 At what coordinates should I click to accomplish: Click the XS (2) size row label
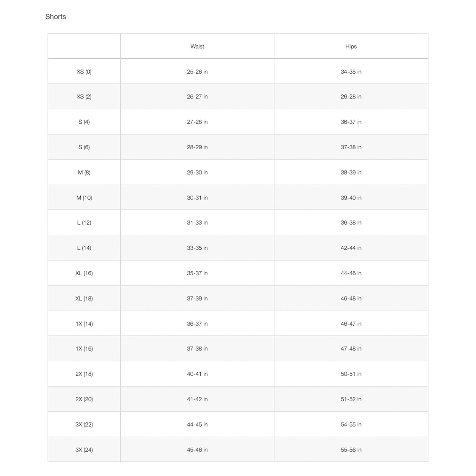[x=84, y=97]
